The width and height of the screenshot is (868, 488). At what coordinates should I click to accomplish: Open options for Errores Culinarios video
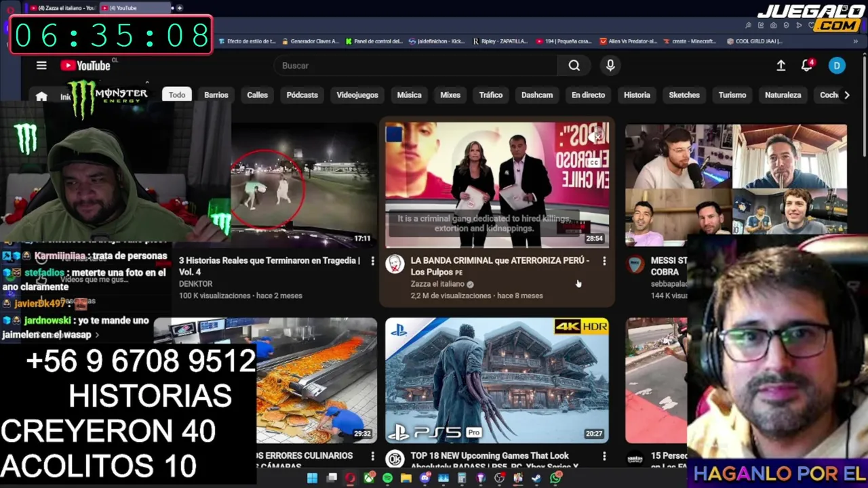tap(372, 457)
